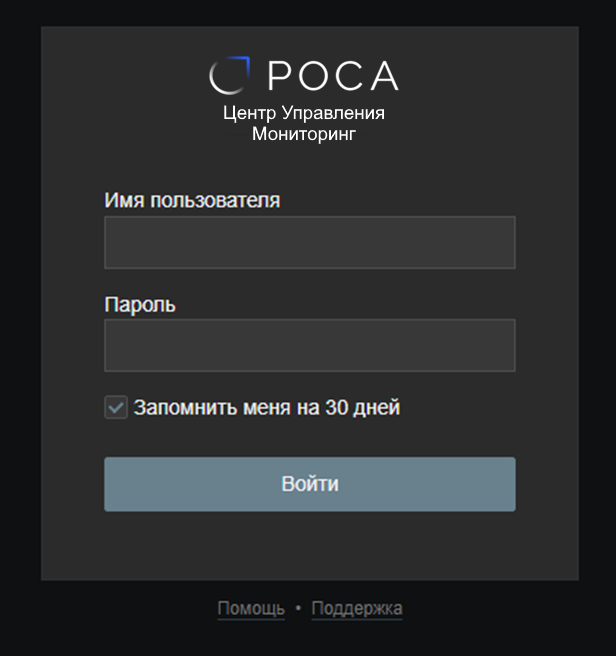The height and width of the screenshot is (656, 616).
Task: Select the username text box
Action: point(309,242)
